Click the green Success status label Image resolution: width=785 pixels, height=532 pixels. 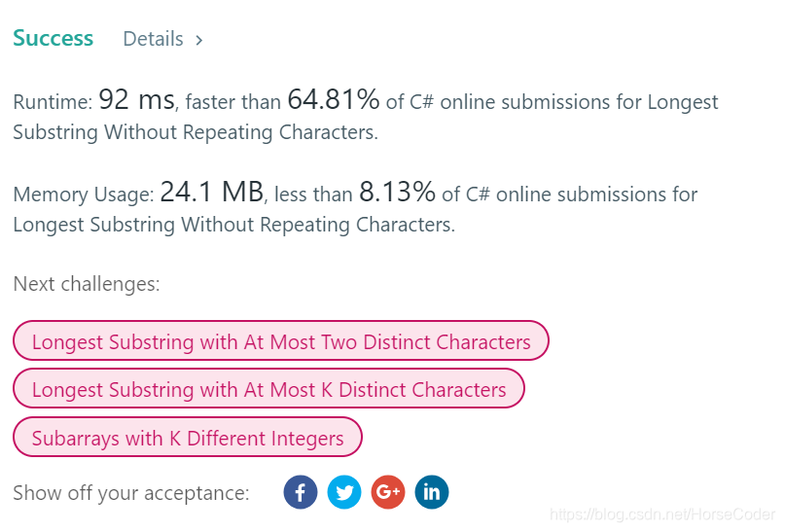54,38
